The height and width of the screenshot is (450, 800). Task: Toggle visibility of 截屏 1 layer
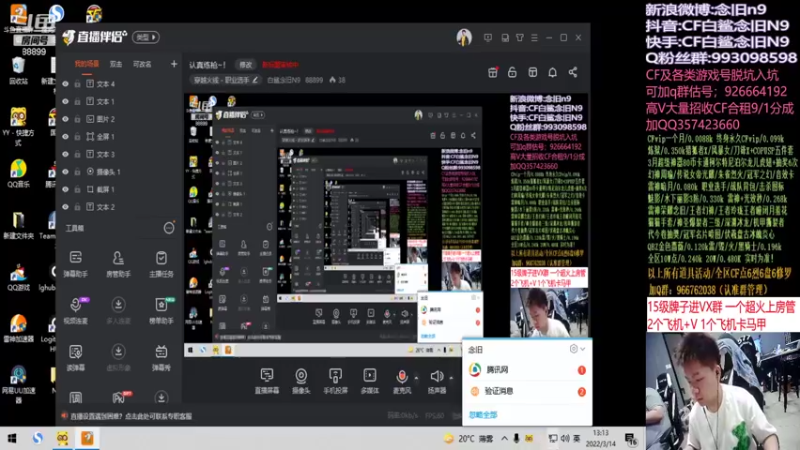coord(65,189)
